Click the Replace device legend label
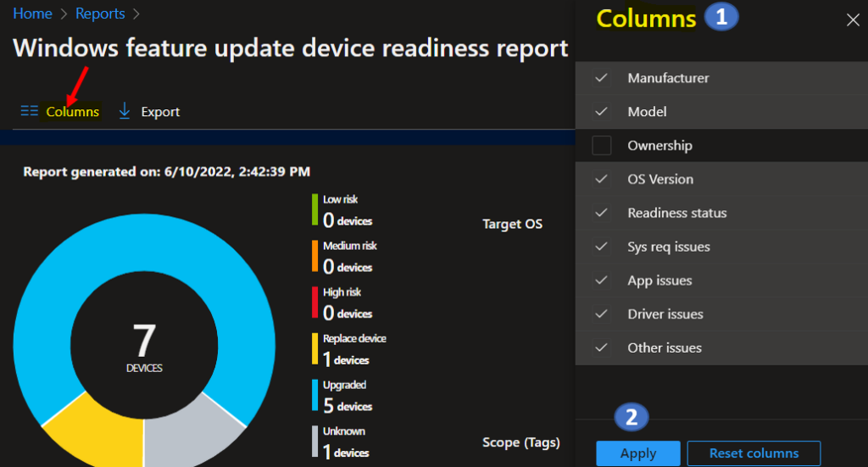This screenshot has width=868, height=467. coord(355,339)
